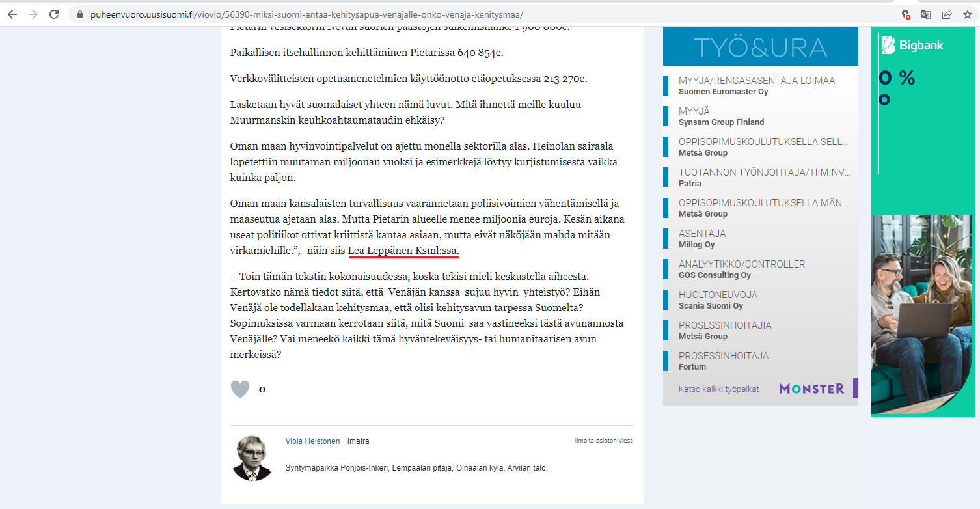The width and height of the screenshot is (980, 509).
Task: Click the padlock site info icon
Action: (80, 14)
